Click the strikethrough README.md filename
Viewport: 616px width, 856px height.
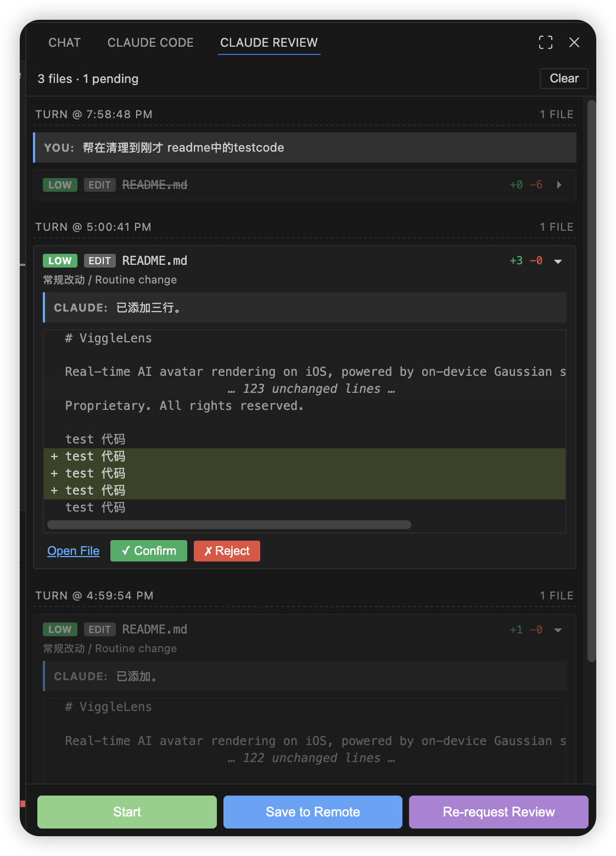tap(155, 185)
